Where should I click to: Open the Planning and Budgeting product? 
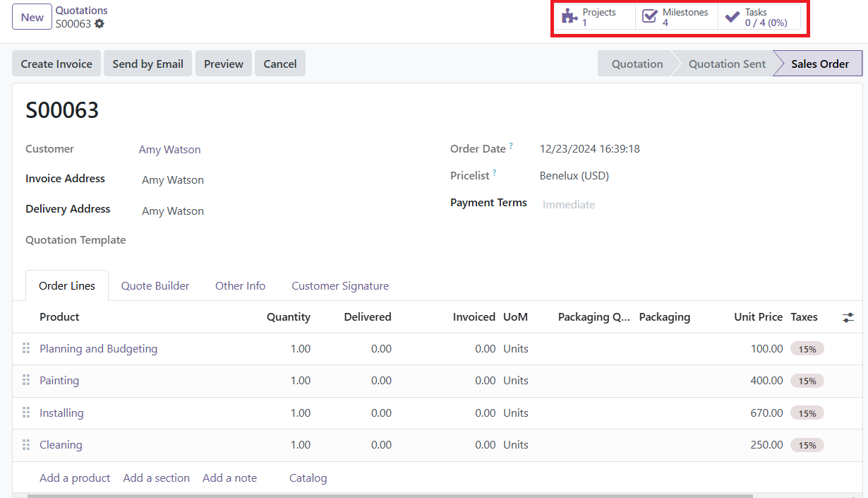(98, 348)
